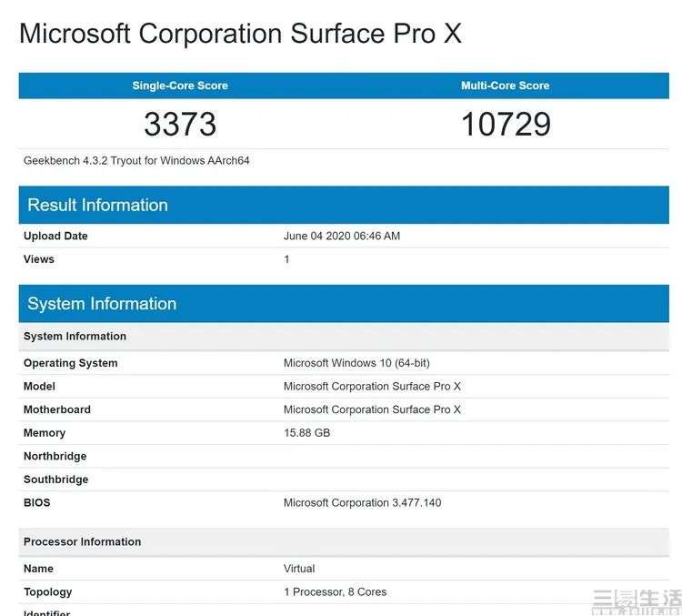The image size is (682, 616).
Task: Click the gray Processor Information subheader
Action: coord(82,541)
